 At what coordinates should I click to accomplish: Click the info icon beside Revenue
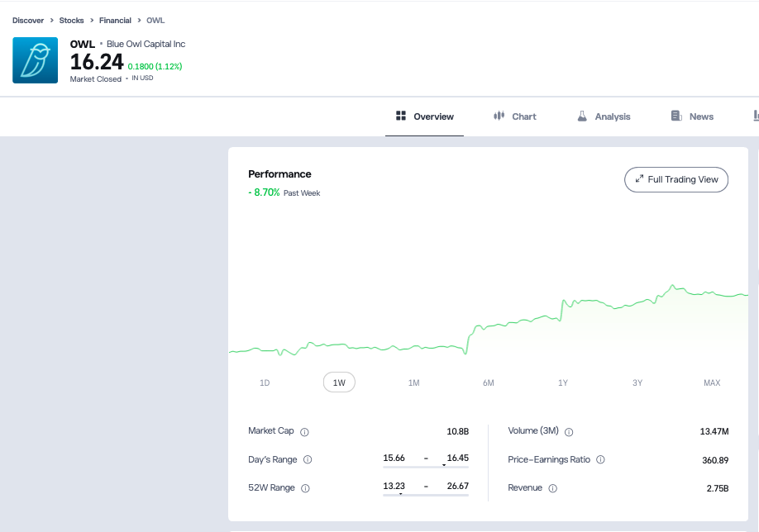552,488
